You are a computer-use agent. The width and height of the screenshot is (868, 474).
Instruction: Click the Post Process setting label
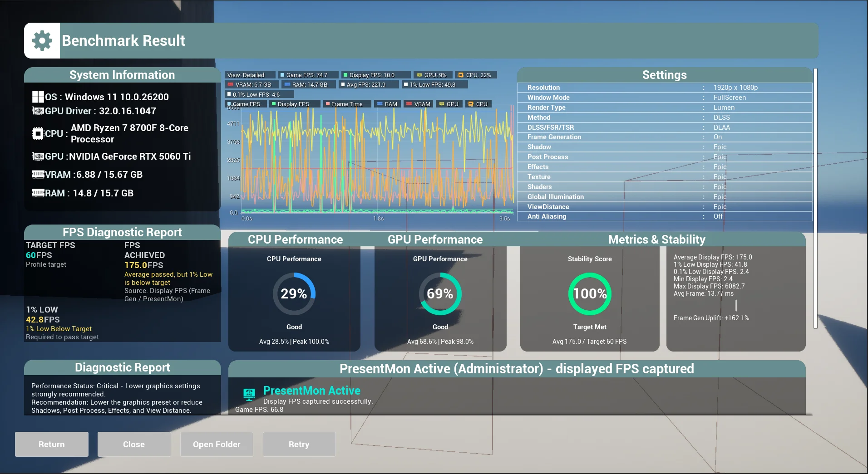point(547,157)
